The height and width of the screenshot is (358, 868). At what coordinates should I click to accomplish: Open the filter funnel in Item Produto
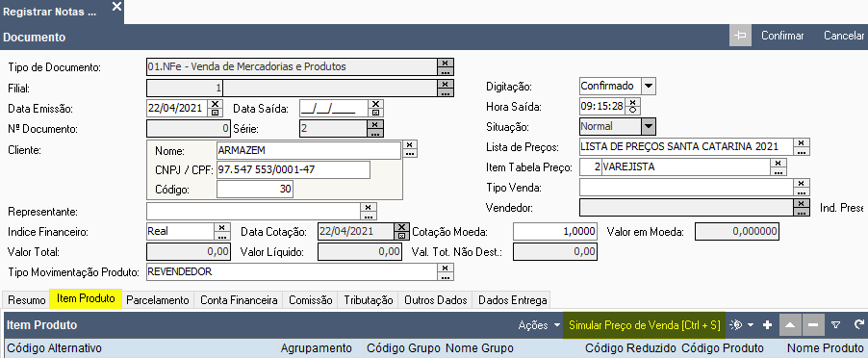[836, 325]
